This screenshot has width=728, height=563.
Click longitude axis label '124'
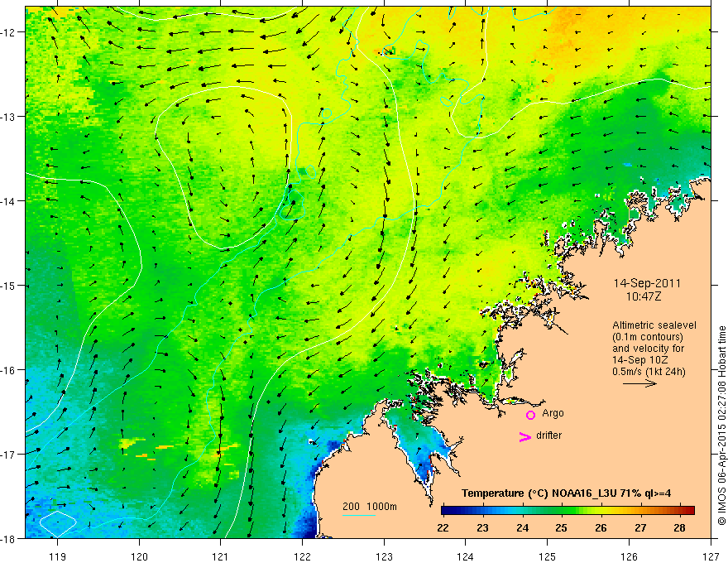[466, 557]
